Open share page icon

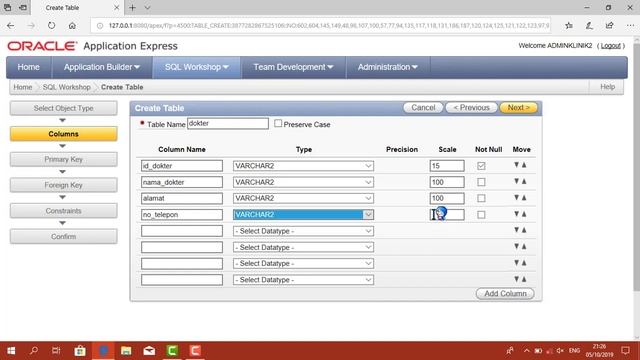[609, 25]
